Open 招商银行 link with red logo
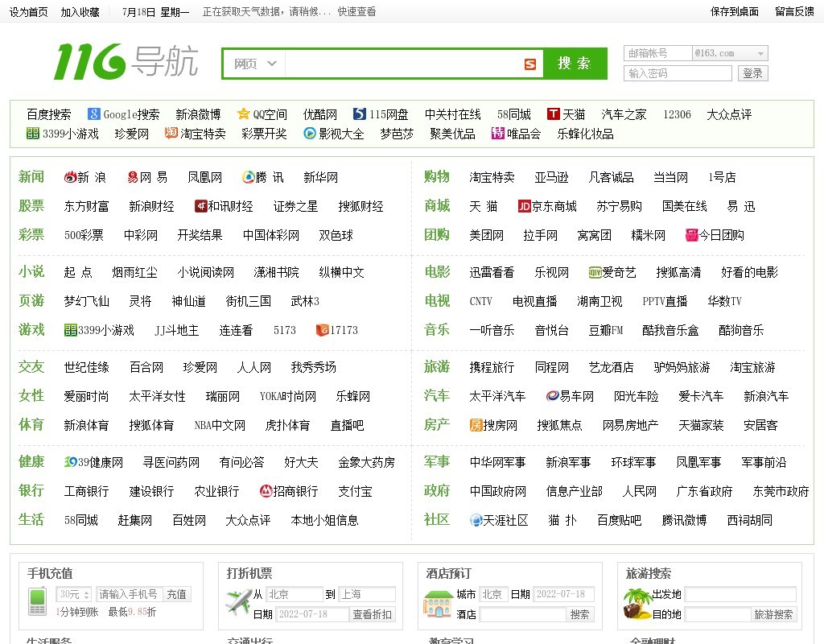824x644 pixels. point(289,492)
